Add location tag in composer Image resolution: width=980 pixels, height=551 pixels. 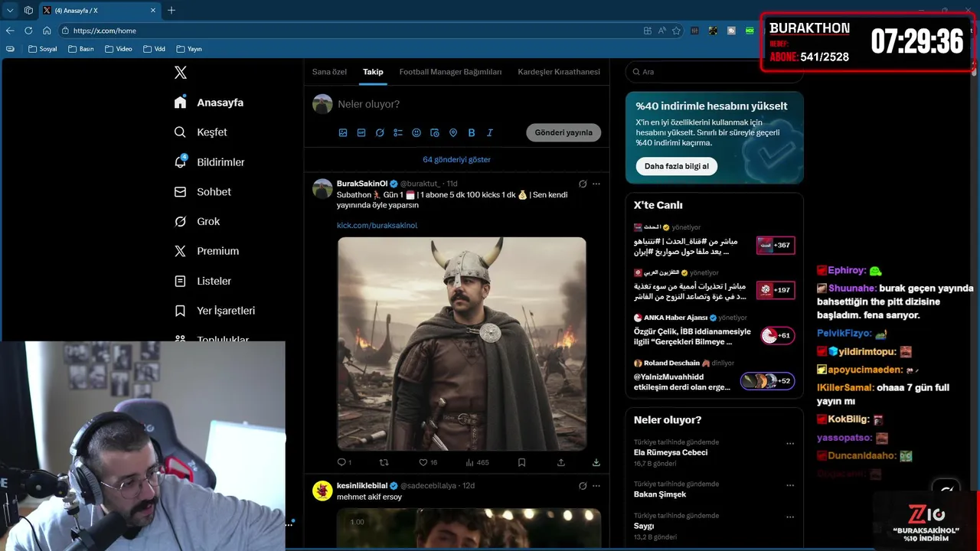click(453, 132)
